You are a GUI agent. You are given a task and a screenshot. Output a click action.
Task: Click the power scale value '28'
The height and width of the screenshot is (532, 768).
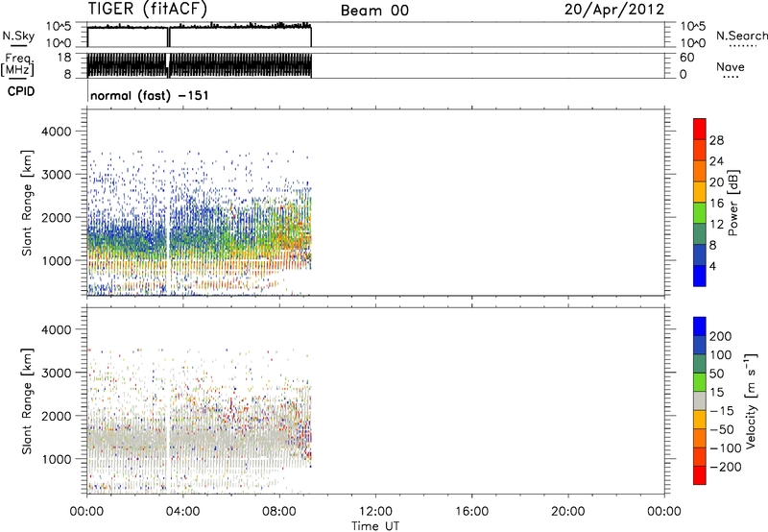pos(716,140)
